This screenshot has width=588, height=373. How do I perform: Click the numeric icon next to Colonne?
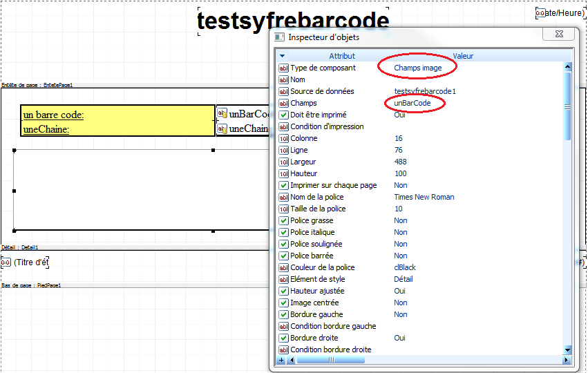coord(283,139)
